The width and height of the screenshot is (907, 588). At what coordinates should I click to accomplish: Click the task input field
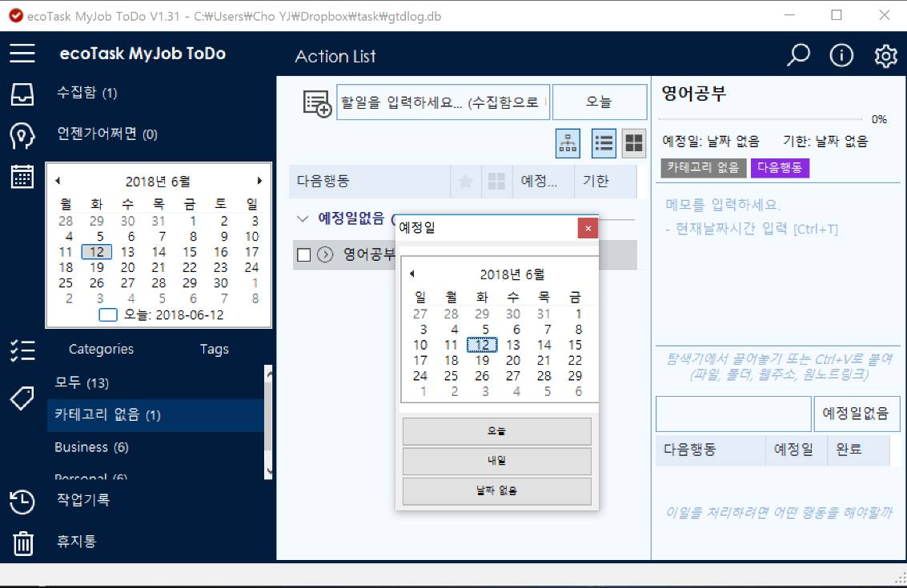pyautogui.click(x=443, y=102)
